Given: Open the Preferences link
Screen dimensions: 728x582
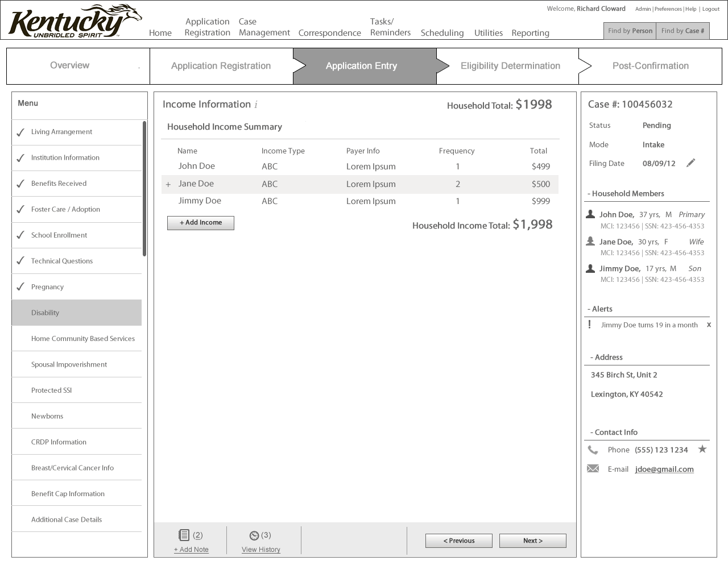Looking at the screenshot, I should pos(668,9).
